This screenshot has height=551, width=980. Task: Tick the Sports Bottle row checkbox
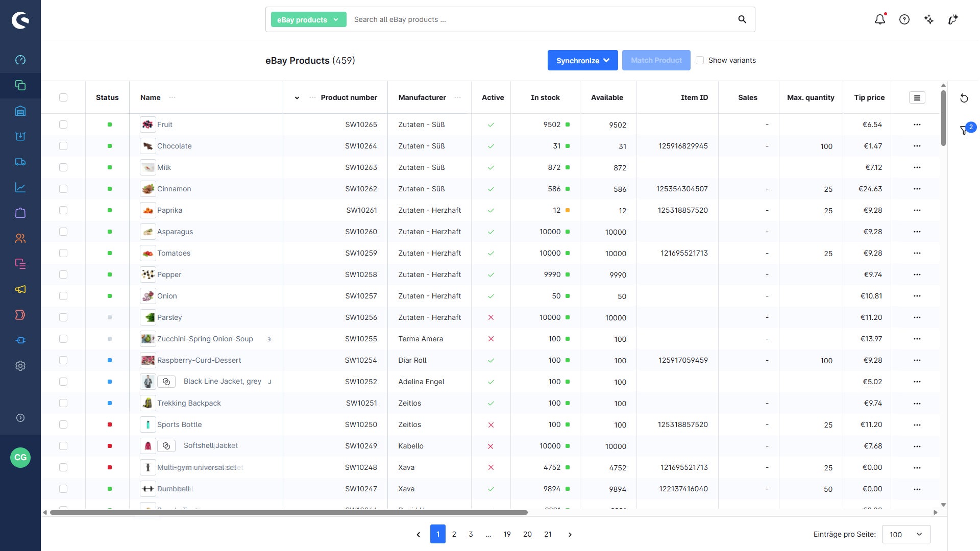click(x=63, y=424)
